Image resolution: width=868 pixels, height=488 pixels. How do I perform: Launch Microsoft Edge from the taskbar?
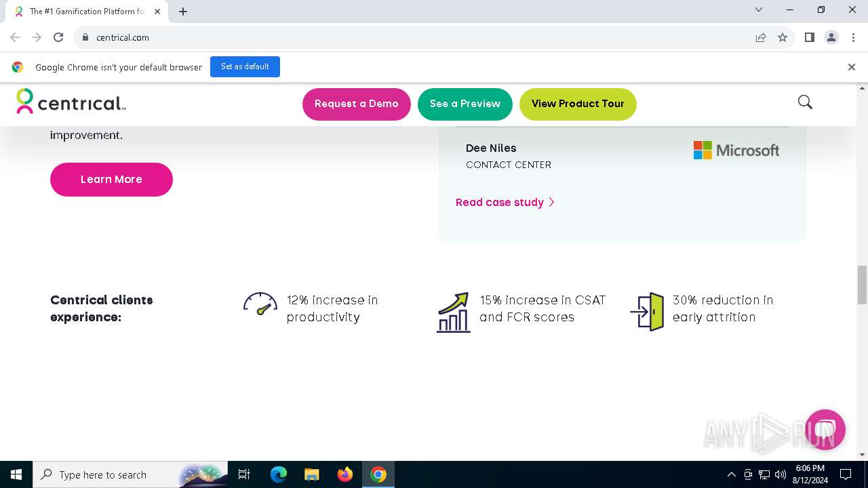tap(279, 474)
